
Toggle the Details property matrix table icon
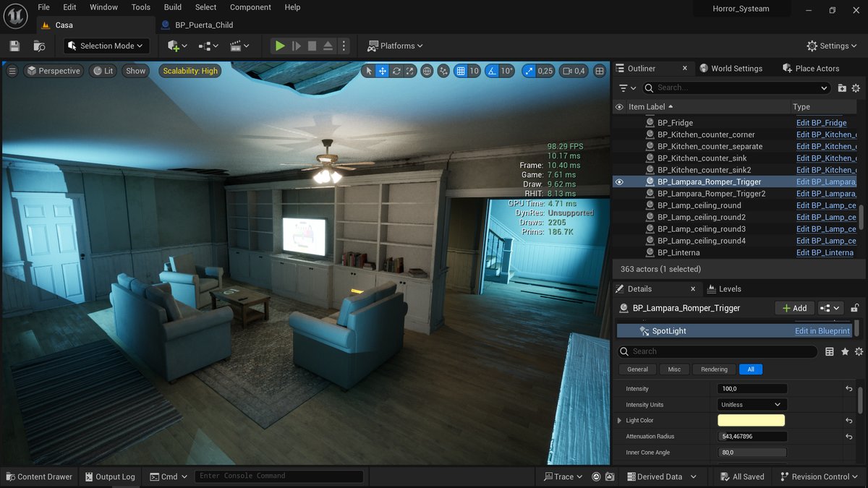[830, 351]
